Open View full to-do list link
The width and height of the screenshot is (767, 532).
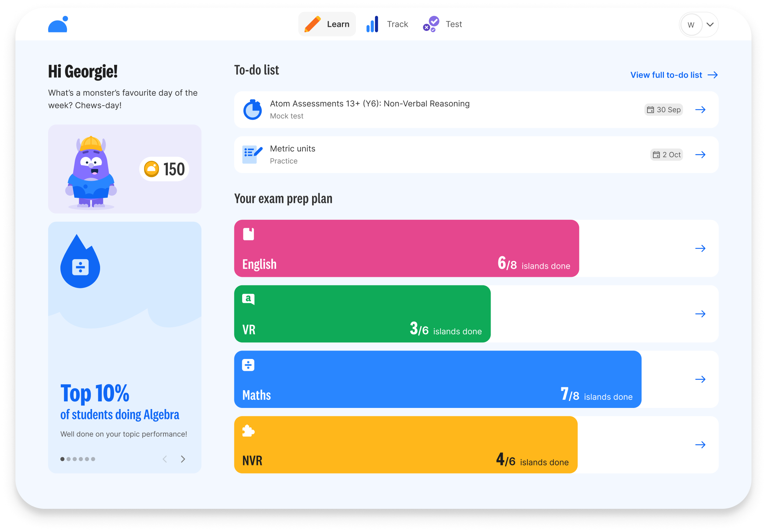coord(674,75)
